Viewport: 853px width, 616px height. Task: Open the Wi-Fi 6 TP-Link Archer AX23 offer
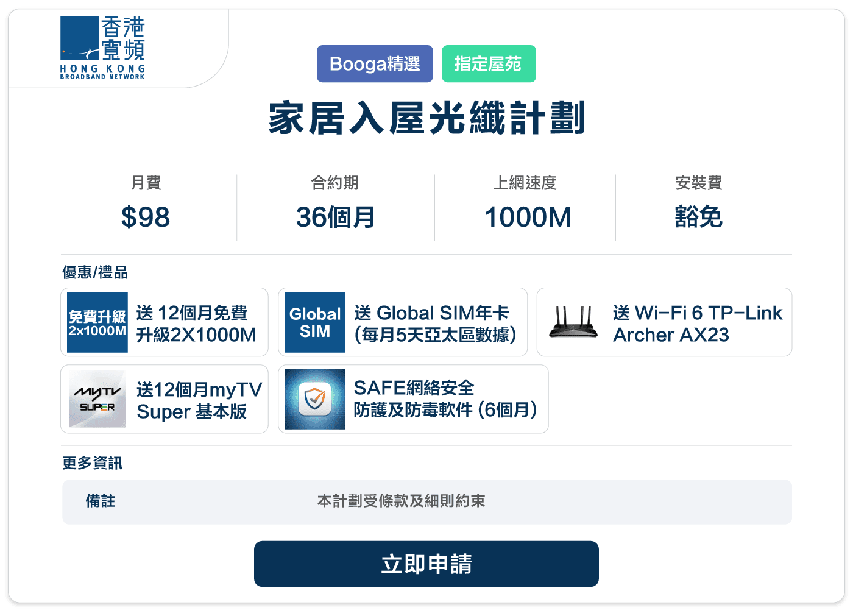tap(664, 322)
